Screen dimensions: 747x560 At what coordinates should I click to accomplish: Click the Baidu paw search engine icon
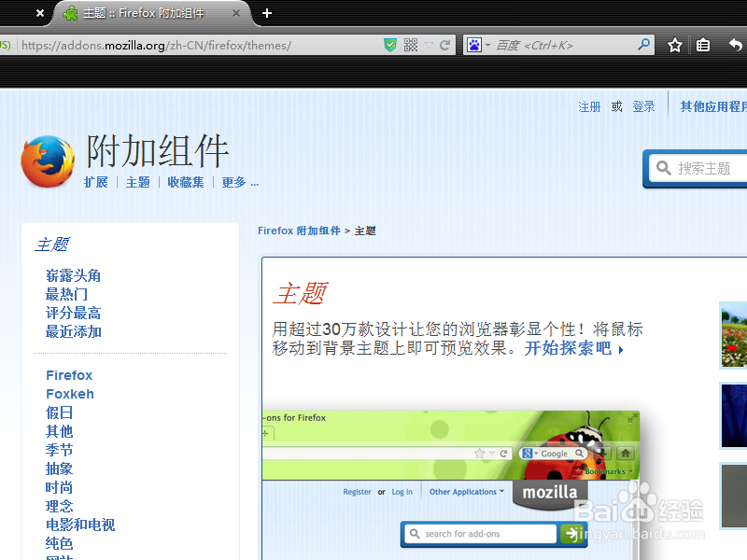point(474,45)
